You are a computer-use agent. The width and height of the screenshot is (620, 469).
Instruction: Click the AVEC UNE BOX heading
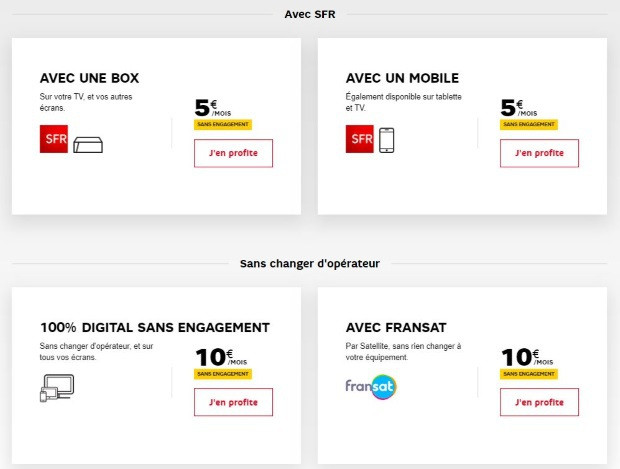(89, 78)
